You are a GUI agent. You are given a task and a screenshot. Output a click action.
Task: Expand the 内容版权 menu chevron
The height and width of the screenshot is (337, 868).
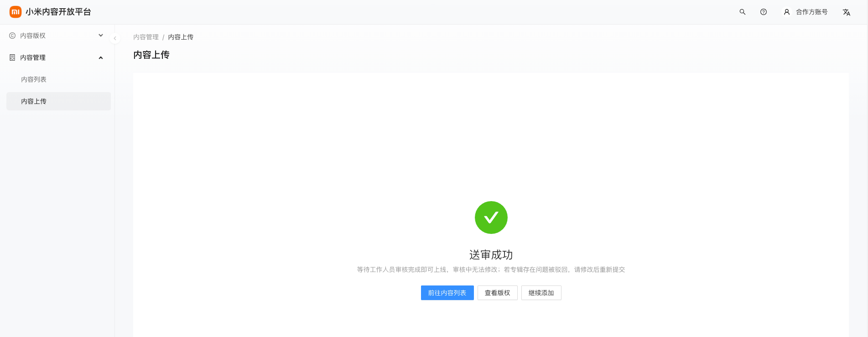(x=101, y=36)
